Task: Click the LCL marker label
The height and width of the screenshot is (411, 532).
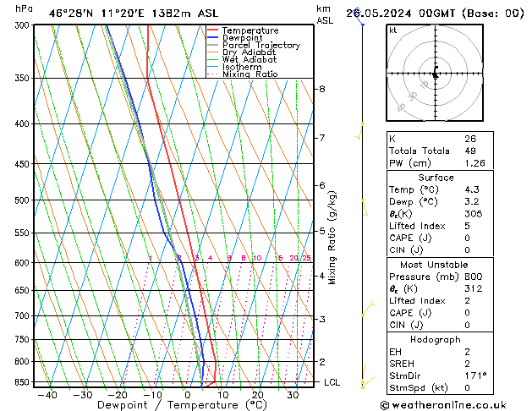Action: (x=332, y=382)
